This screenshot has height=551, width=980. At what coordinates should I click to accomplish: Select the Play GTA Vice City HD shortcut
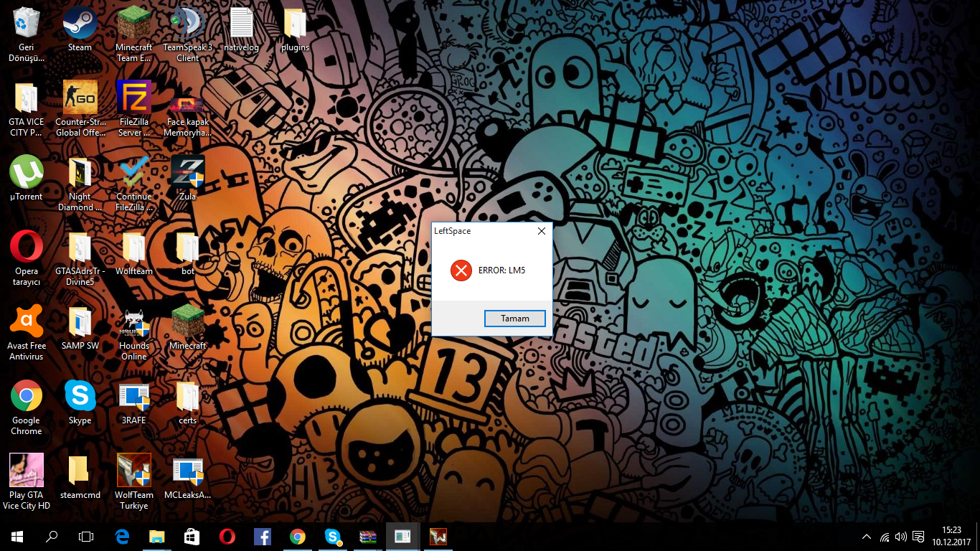point(27,482)
